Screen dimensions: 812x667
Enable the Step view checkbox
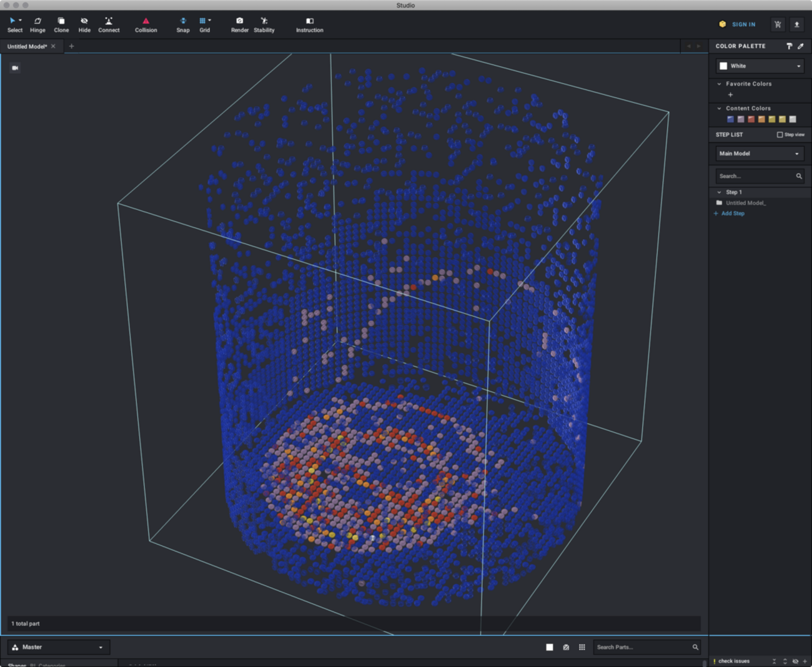(x=780, y=135)
